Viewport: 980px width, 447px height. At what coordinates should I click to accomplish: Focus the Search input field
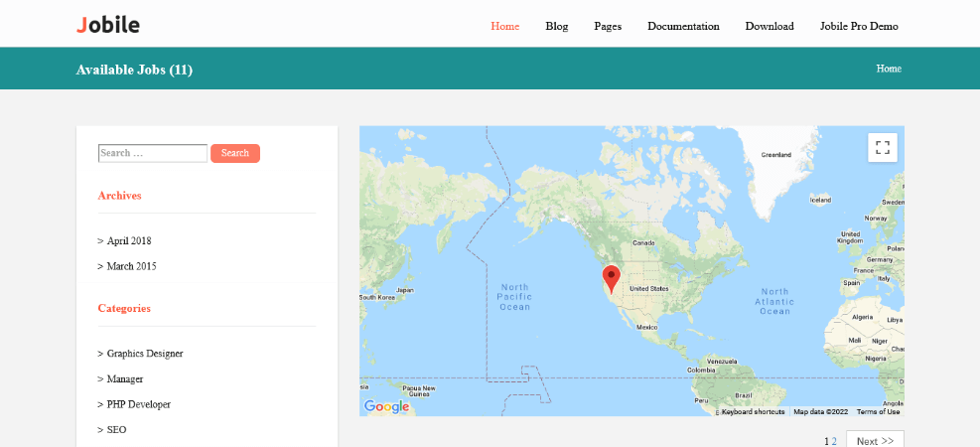(x=153, y=153)
